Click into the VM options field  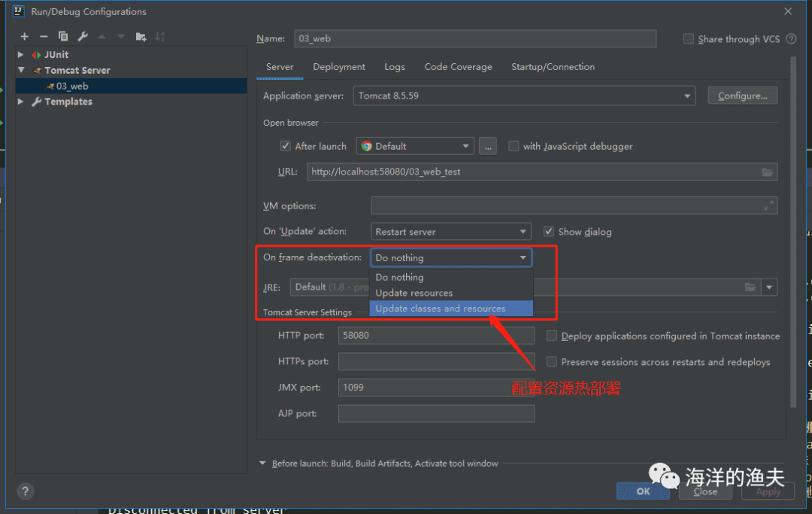[x=574, y=205]
